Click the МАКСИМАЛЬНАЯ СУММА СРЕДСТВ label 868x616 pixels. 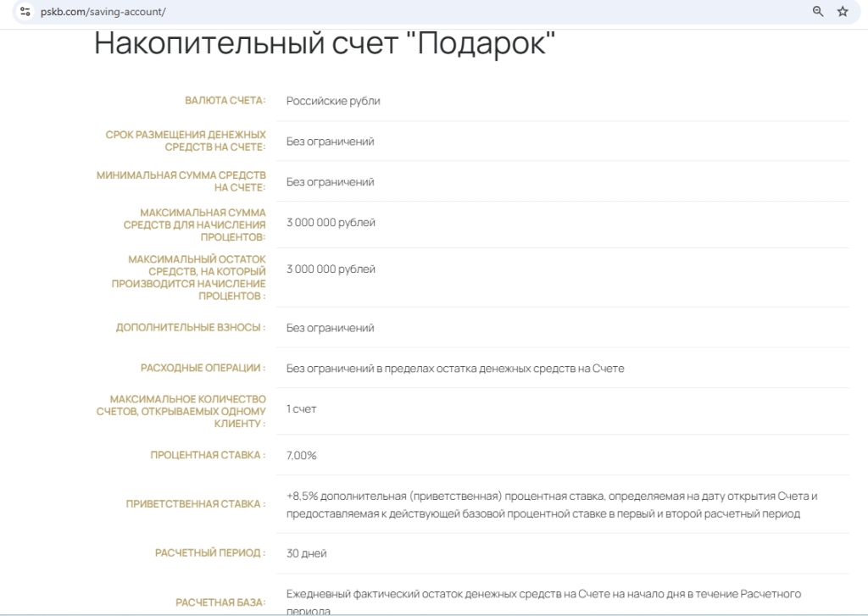(194, 225)
